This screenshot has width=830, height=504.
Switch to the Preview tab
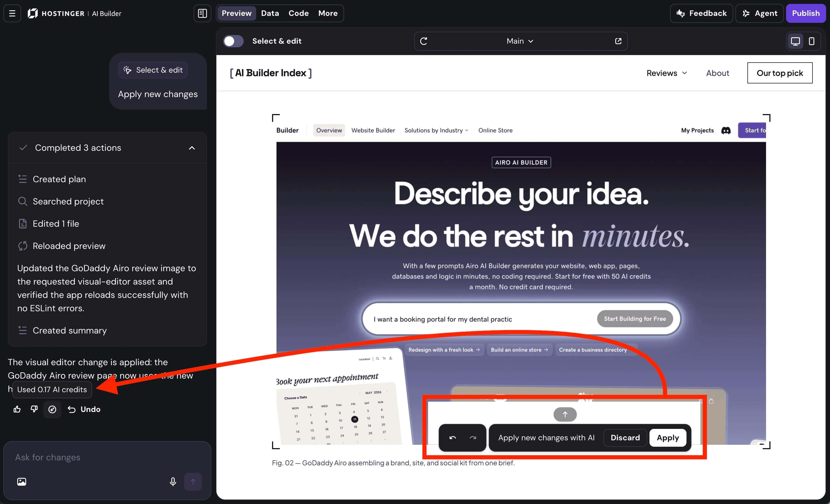point(236,13)
